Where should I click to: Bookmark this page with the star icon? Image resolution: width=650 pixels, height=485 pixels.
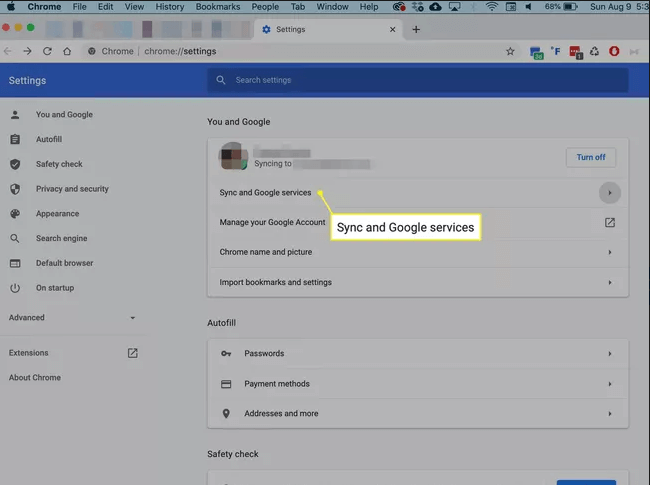click(510, 51)
